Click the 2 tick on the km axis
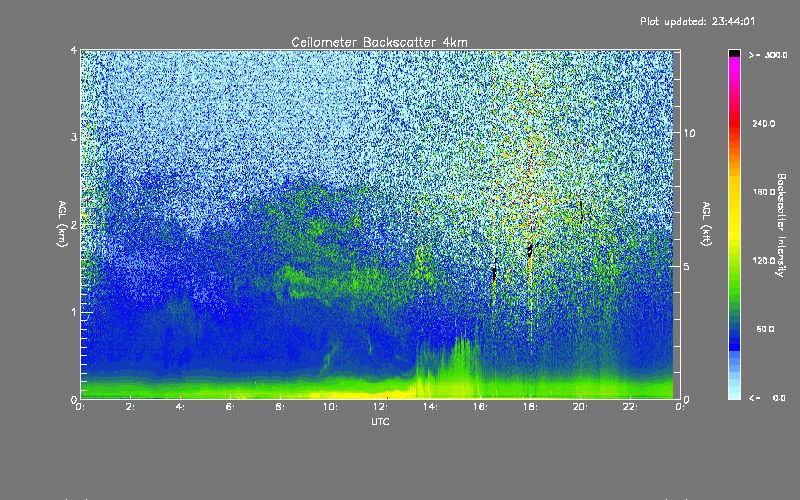 (74, 225)
